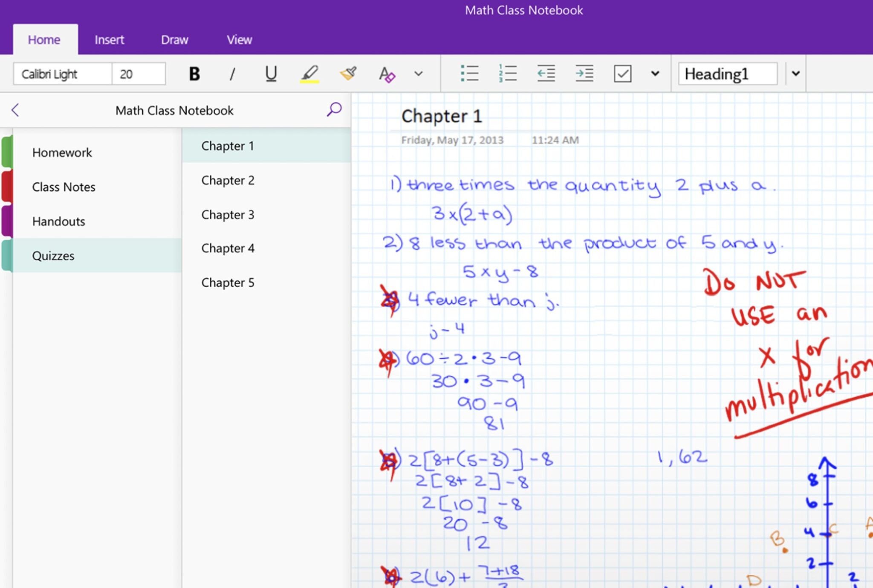
Task: Clear formatting with the font eraser icon
Action: click(386, 73)
